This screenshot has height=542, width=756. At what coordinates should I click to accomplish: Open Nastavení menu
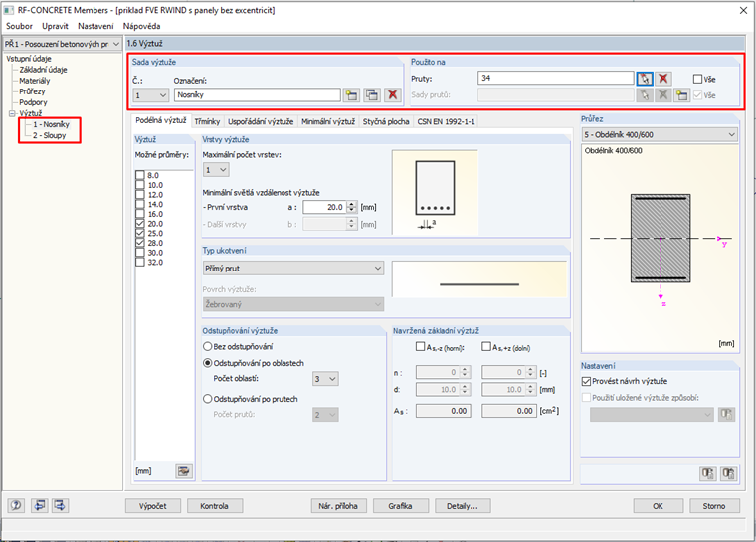pos(95,26)
